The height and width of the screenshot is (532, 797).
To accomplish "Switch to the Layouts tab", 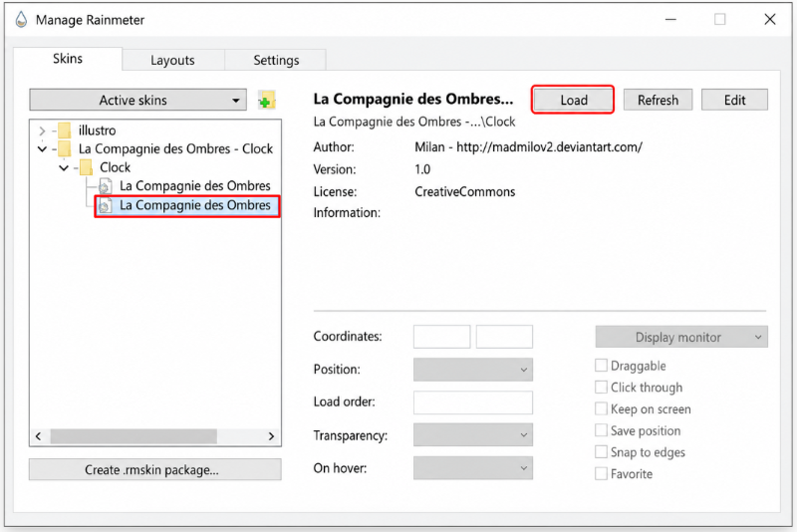I will click(x=172, y=60).
